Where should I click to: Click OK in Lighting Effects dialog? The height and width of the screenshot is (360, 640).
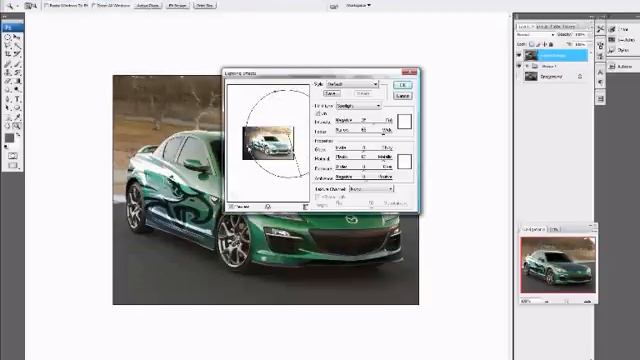[402, 85]
